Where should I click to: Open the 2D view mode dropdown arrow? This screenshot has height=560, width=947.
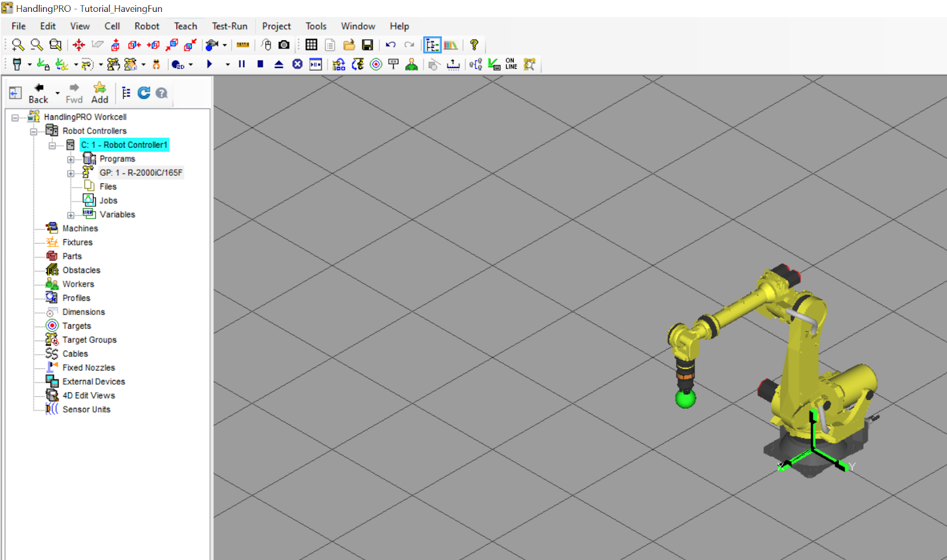pyautogui.click(x=191, y=65)
